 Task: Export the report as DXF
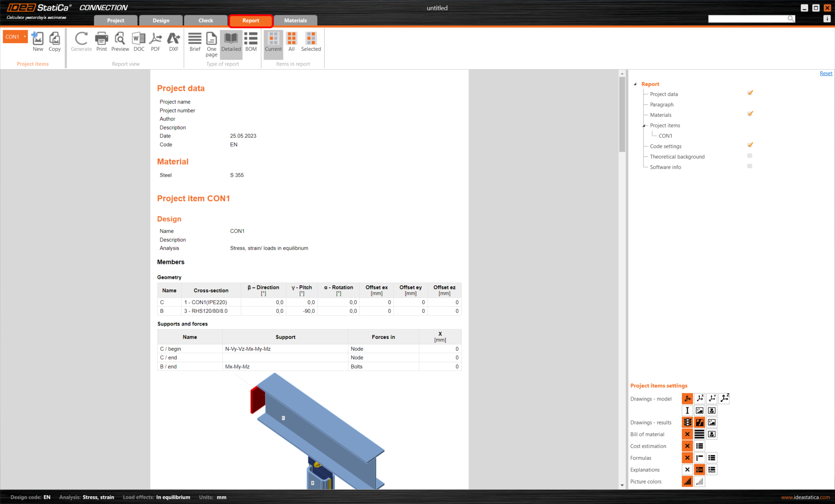[x=174, y=42]
